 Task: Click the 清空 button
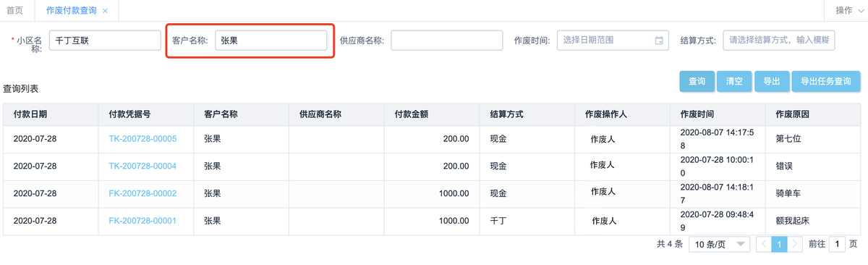click(734, 82)
